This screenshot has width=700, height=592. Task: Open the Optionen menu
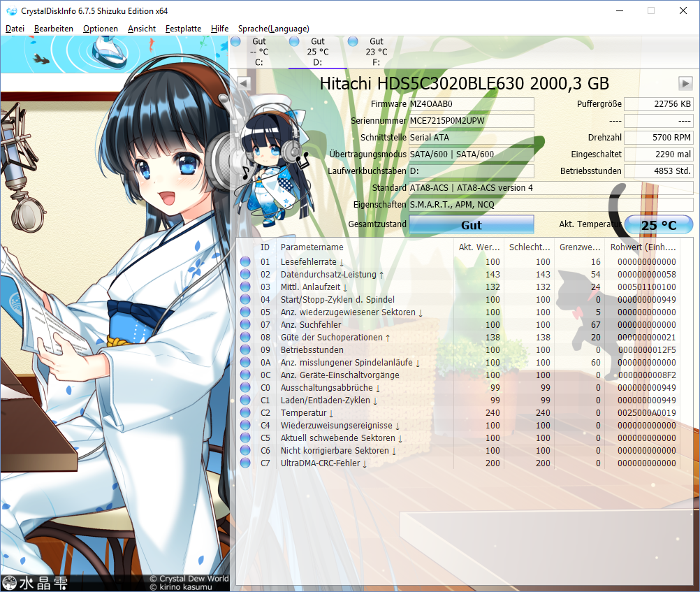pos(101,29)
